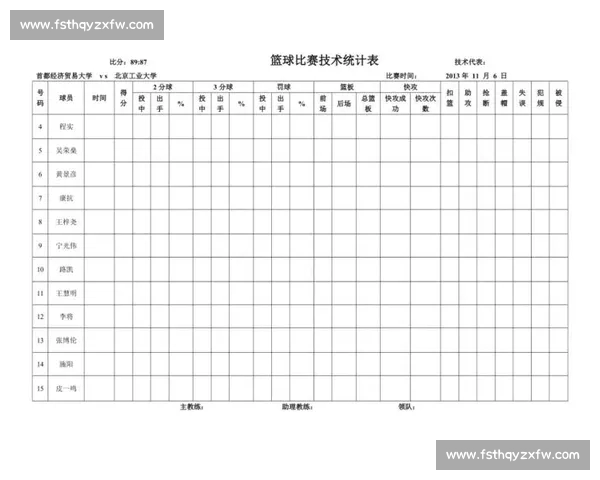Click the 犯规 column header
Screen dimensions: 600x480
540,98
